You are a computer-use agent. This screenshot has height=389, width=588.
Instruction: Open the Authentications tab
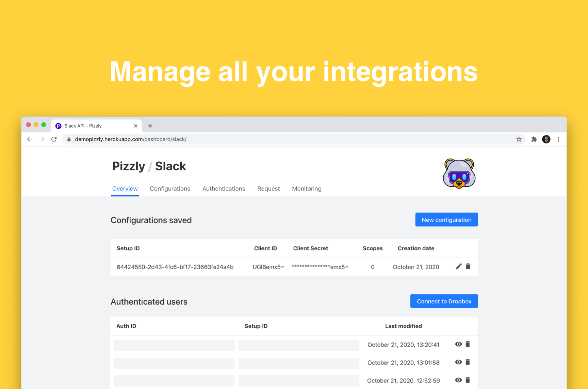(224, 189)
